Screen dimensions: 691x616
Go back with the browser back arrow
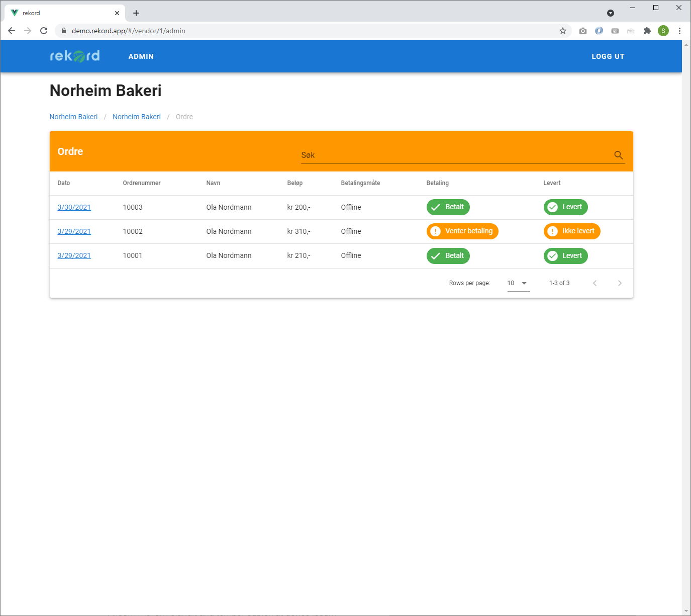pyautogui.click(x=12, y=31)
